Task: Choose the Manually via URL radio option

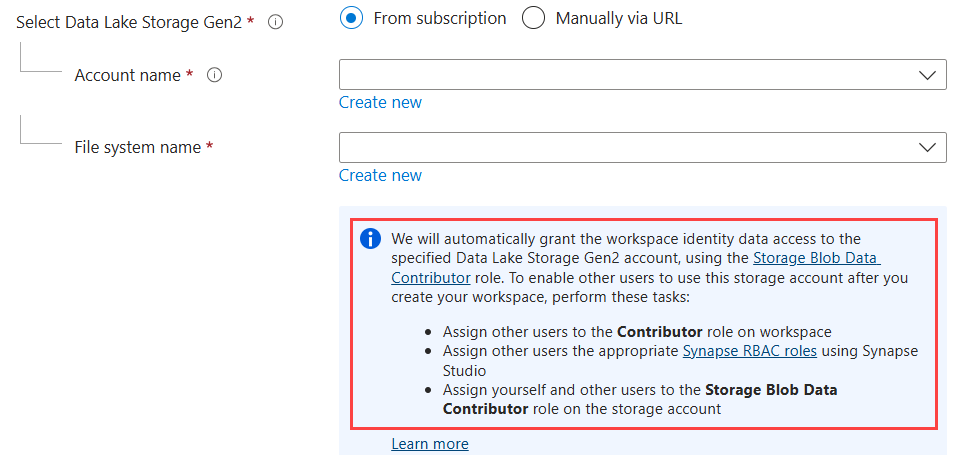Action: [x=534, y=18]
